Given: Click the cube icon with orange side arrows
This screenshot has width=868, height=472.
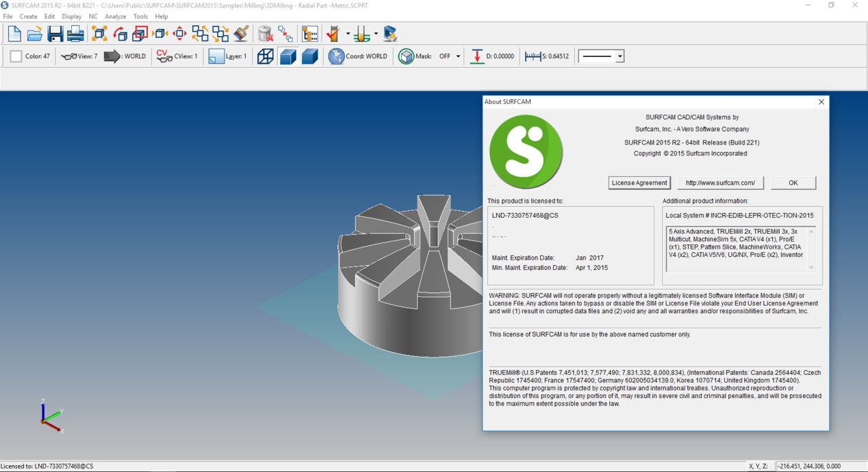Looking at the screenshot, I should 160,33.
